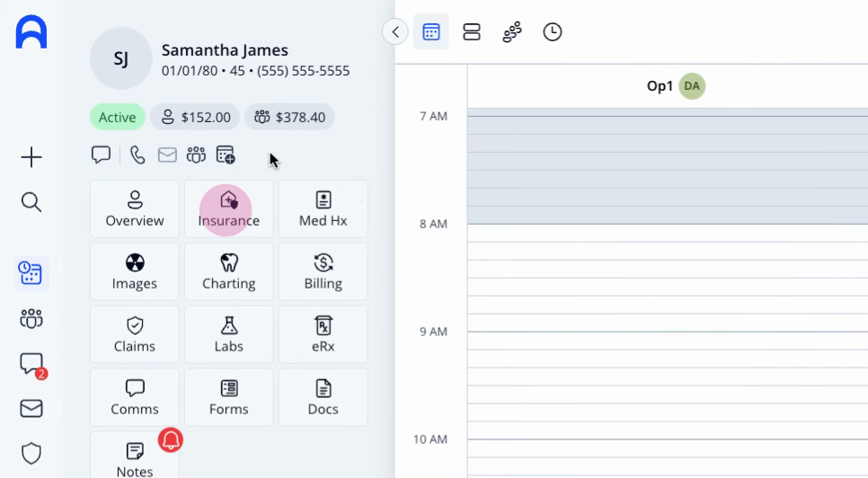The image size is (868, 478).
Task: Open the eRx tile
Action: (x=323, y=335)
